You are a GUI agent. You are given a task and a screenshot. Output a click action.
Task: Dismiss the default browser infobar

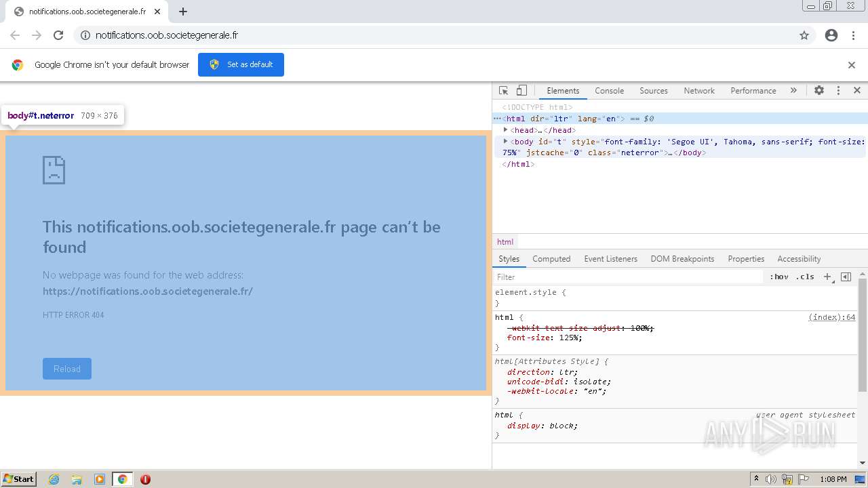tap(852, 65)
